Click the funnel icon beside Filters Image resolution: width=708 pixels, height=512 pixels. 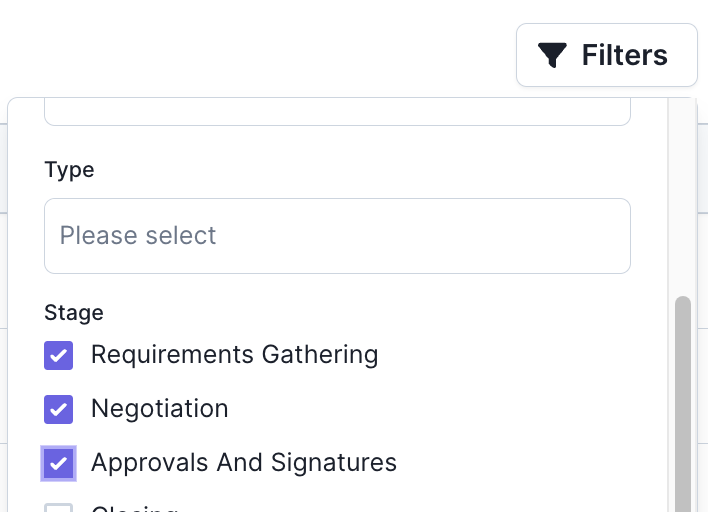pos(552,55)
